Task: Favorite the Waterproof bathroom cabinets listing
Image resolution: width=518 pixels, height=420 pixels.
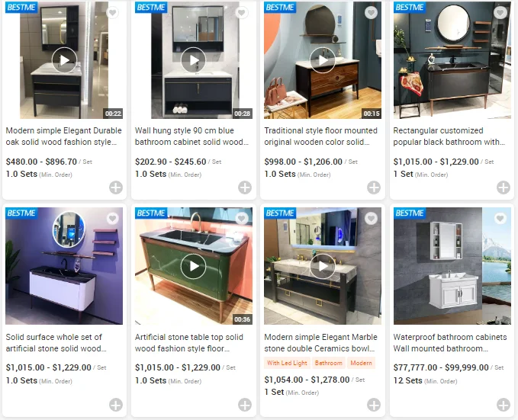Action: (500, 218)
